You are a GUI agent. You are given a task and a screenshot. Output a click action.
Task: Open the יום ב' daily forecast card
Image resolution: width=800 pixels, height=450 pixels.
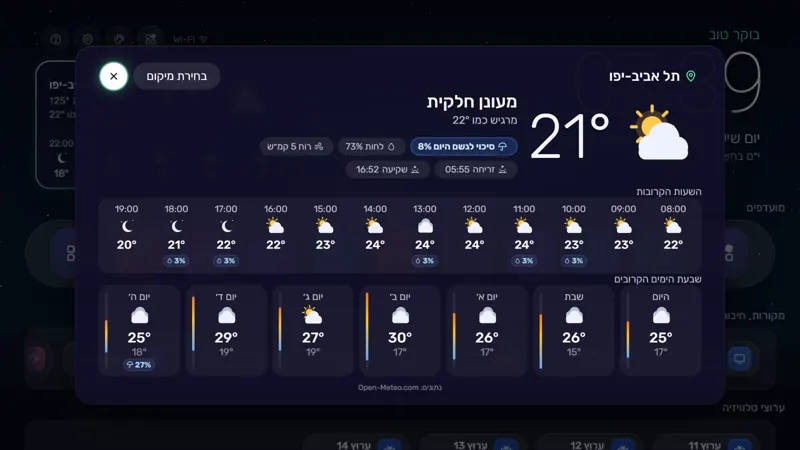(399, 331)
